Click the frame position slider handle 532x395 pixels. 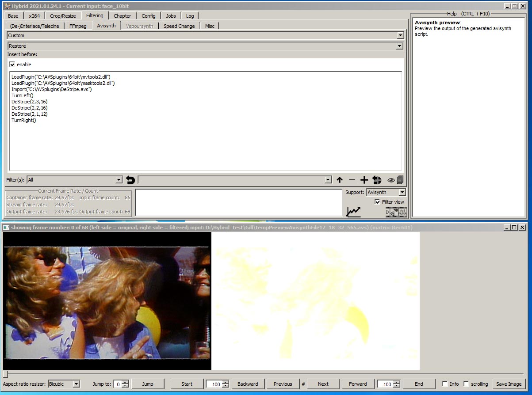(x=5, y=374)
